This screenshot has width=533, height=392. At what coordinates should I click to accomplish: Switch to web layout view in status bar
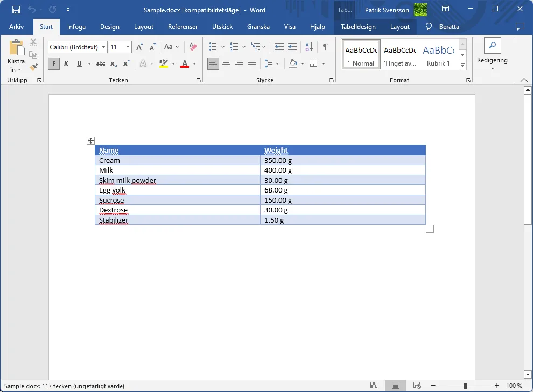pos(417,385)
